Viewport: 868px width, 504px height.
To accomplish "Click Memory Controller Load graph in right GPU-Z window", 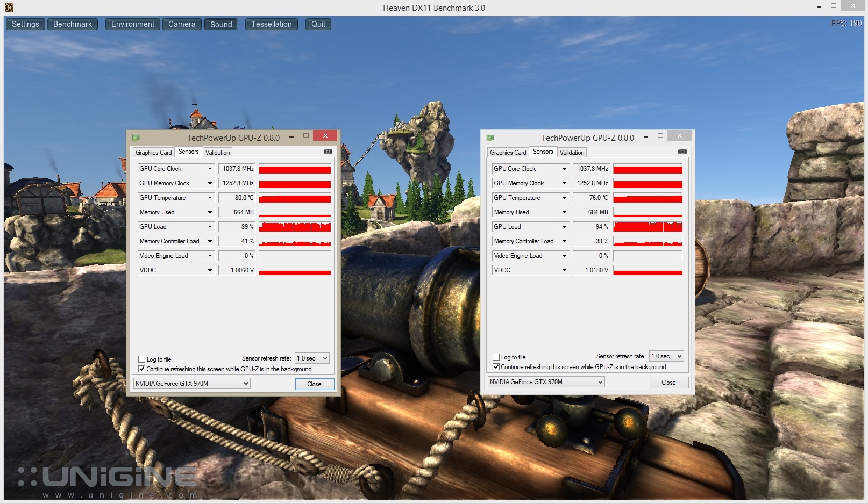I will (x=648, y=241).
